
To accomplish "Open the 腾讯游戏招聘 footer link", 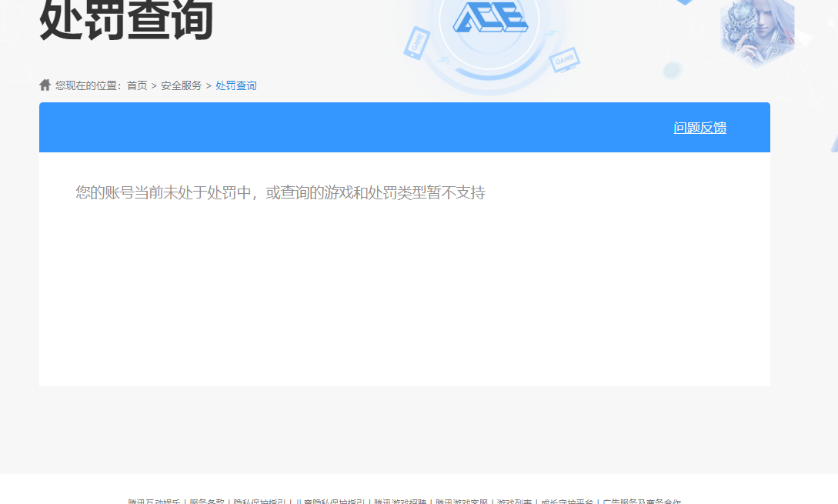I will (x=399, y=502).
